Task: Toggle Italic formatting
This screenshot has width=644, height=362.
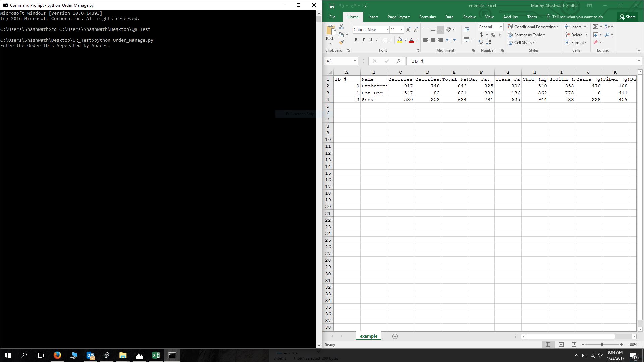Action: point(363,40)
